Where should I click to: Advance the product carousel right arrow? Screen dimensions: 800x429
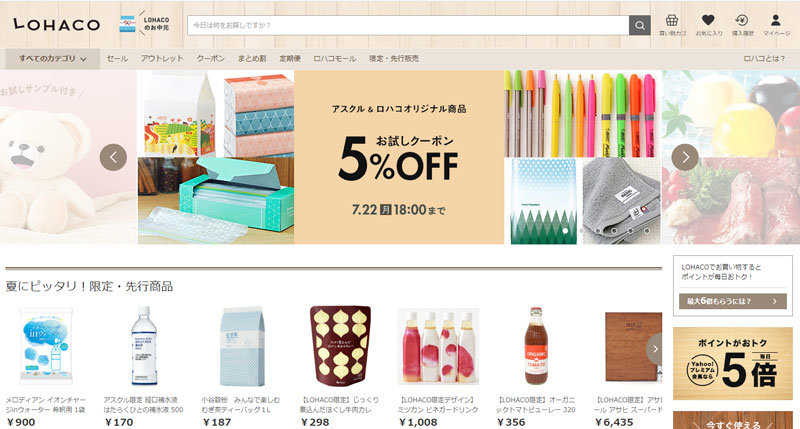655,349
